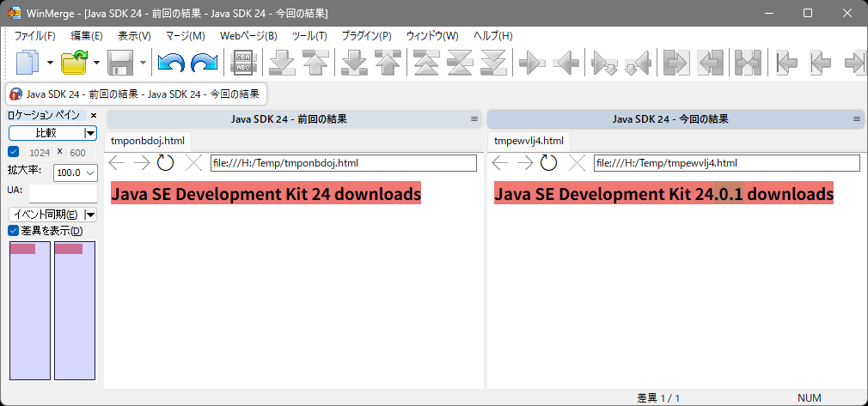The width and height of the screenshot is (868, 406).
Task: Close the ロケーション ペイン panel
Action: 94,116
